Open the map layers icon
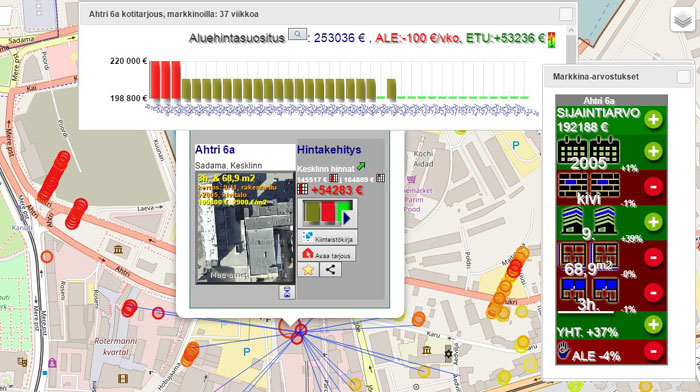700x392 pixels. coord(683,19)
